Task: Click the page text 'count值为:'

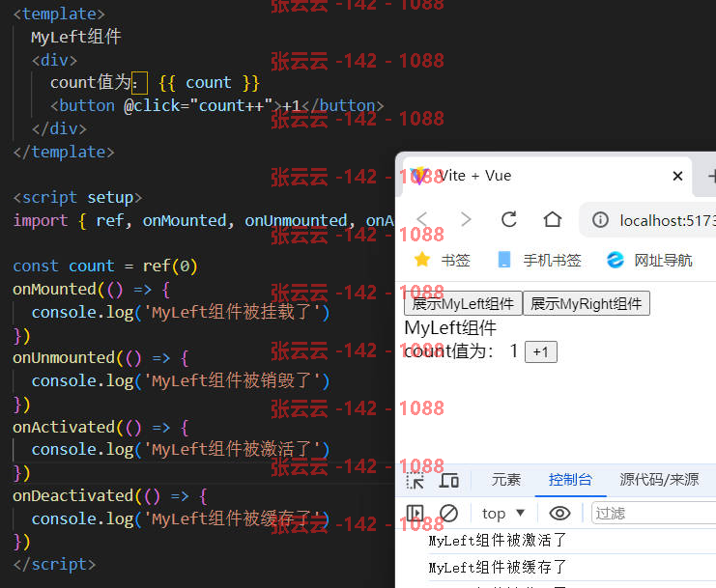Action: tap(449, 351)
